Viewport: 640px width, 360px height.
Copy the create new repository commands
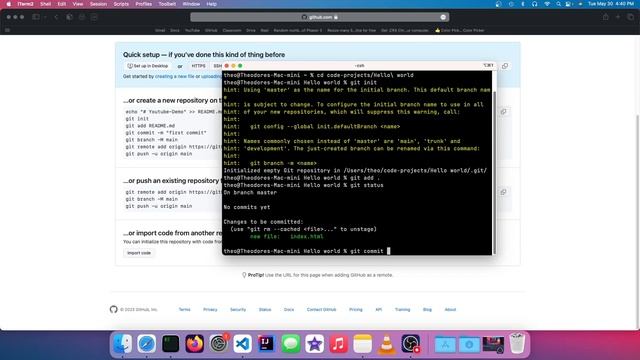click(x=503, y=111)
